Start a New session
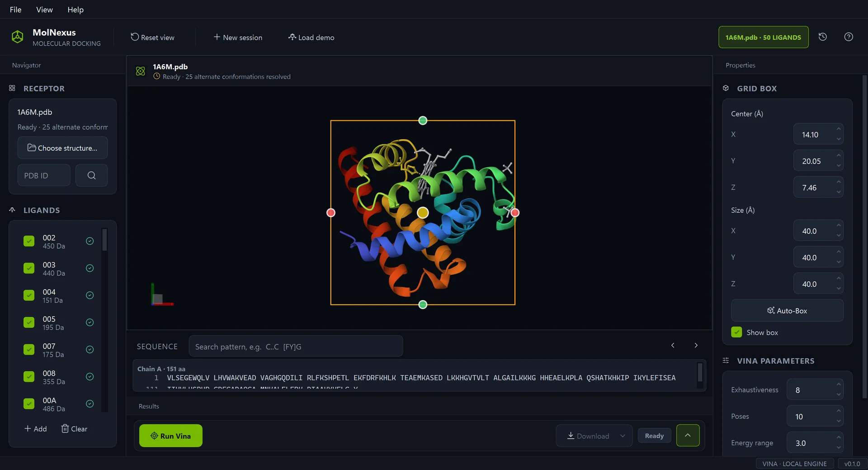 click(238, 37)
